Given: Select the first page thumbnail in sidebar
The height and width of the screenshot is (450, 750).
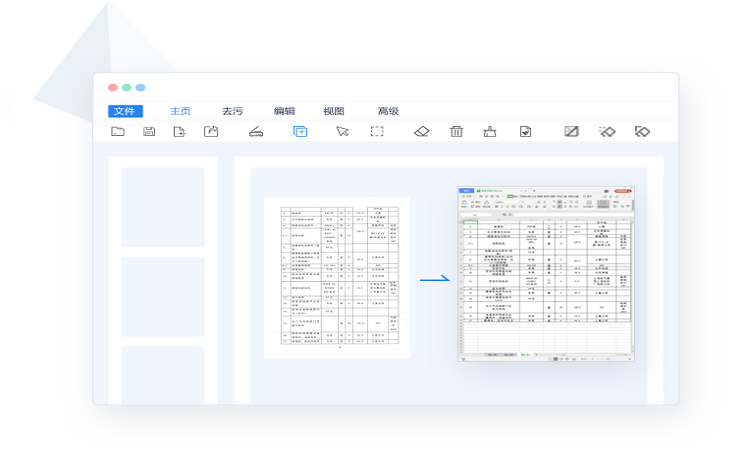Looking at the screenshot, I should coord(163,207).
